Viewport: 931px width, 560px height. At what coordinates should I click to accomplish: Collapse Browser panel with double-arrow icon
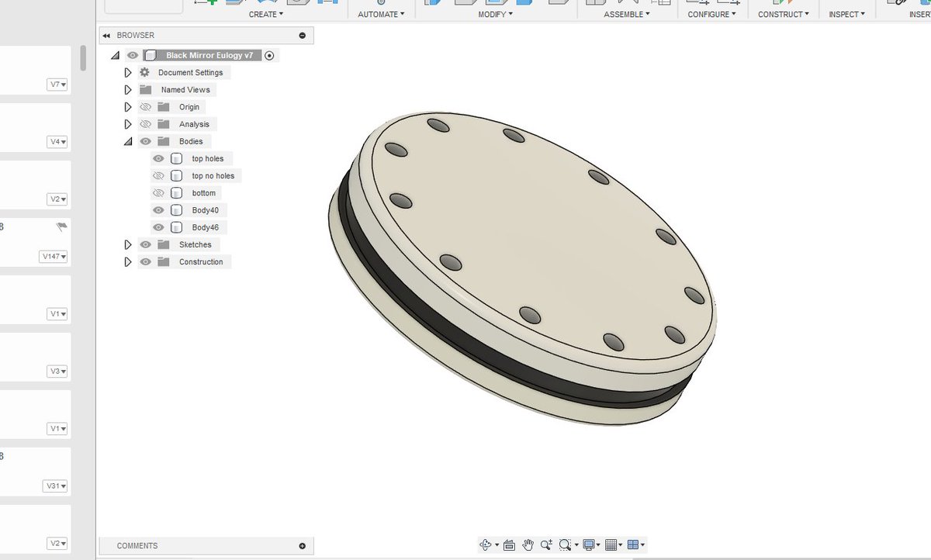[106, 36]
